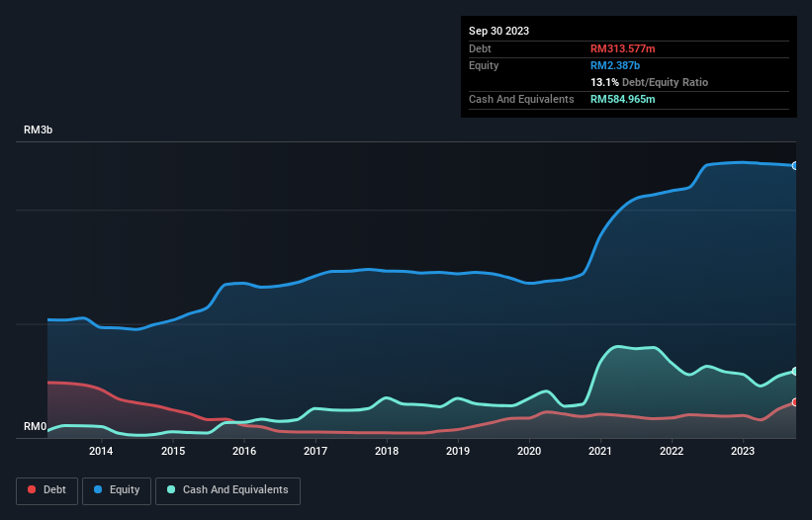Select the 2018 x-axis label
Image resolution: width=812 pixels, height=520 pixels.
click(387, 451)
